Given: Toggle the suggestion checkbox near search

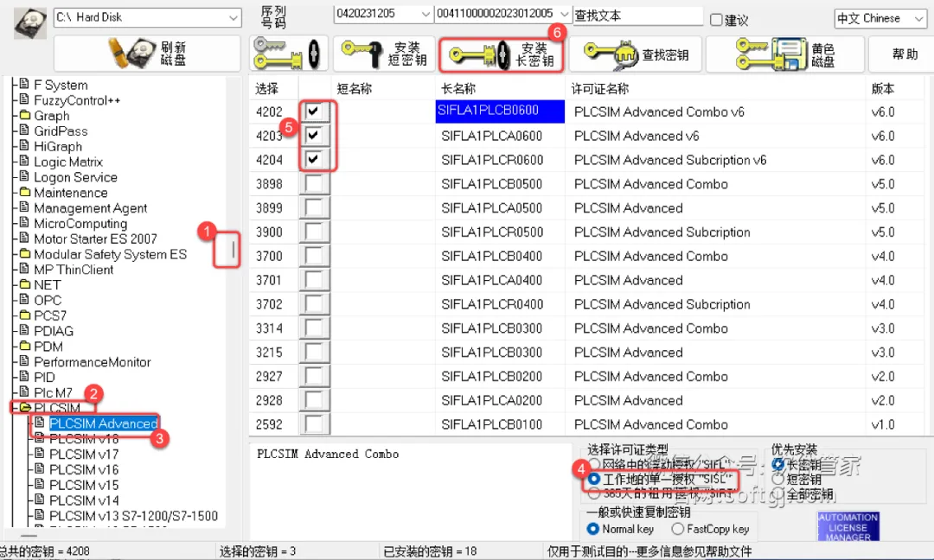Looking at the screenshot, I should click(716, 20).
